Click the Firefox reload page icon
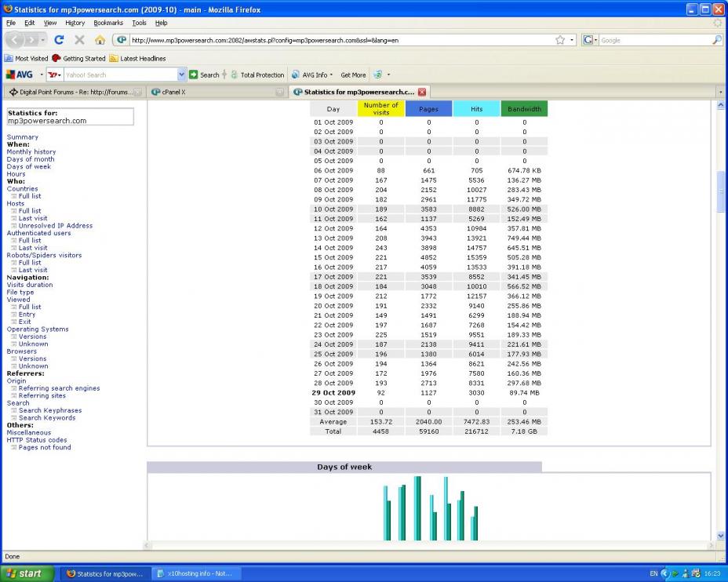The image size is (728, 582). click(x=59, y=40)
